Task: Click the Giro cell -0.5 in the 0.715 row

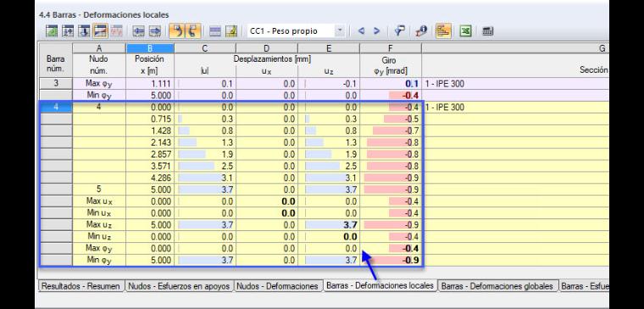Action: pyautogui.click(x=391, y=119)
